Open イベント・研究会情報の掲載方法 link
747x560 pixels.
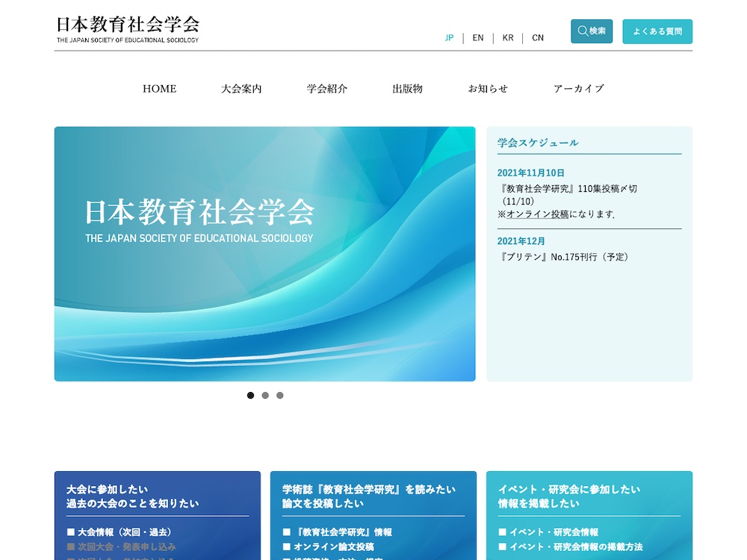click(571, 547)
